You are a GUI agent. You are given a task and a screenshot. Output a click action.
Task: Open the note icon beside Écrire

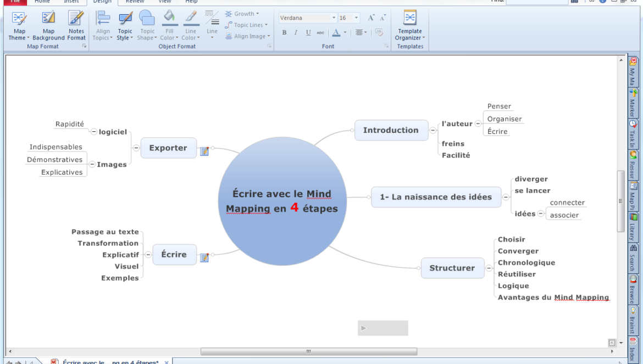click(204, 257)
